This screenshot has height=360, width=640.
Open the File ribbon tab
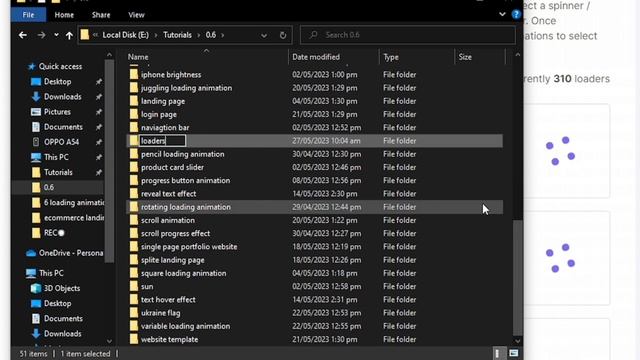pyautogui.click(x=28, y=15)
